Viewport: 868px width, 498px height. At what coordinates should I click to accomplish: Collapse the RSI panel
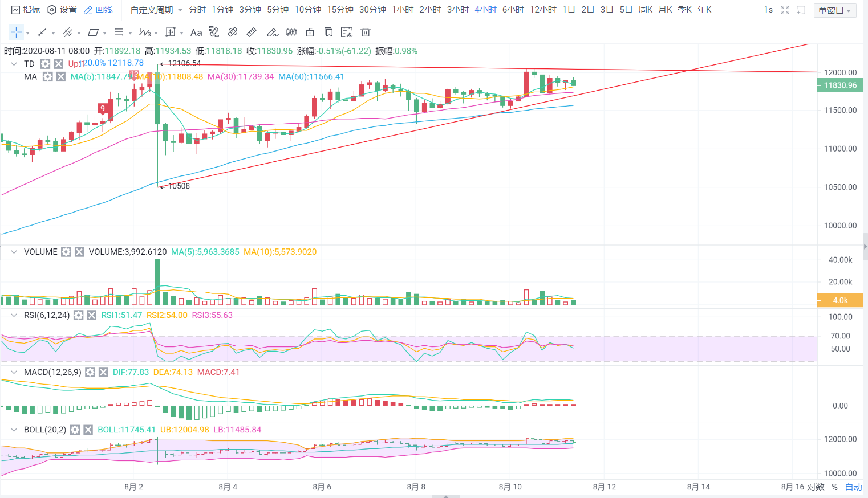coord(14,315)
